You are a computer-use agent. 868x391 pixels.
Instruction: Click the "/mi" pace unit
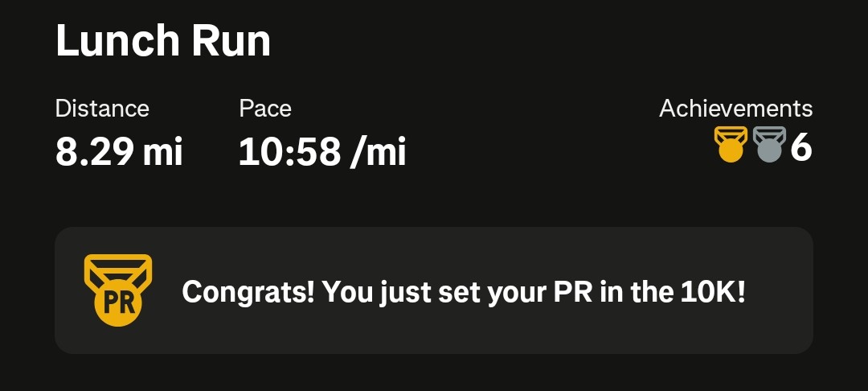coord(379,151)
